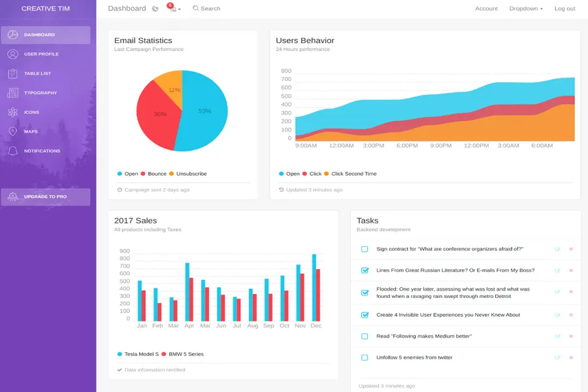The image size is (588, 392).
Task: Open Notifications bell icon in sidebar
Action: (13, 151)
